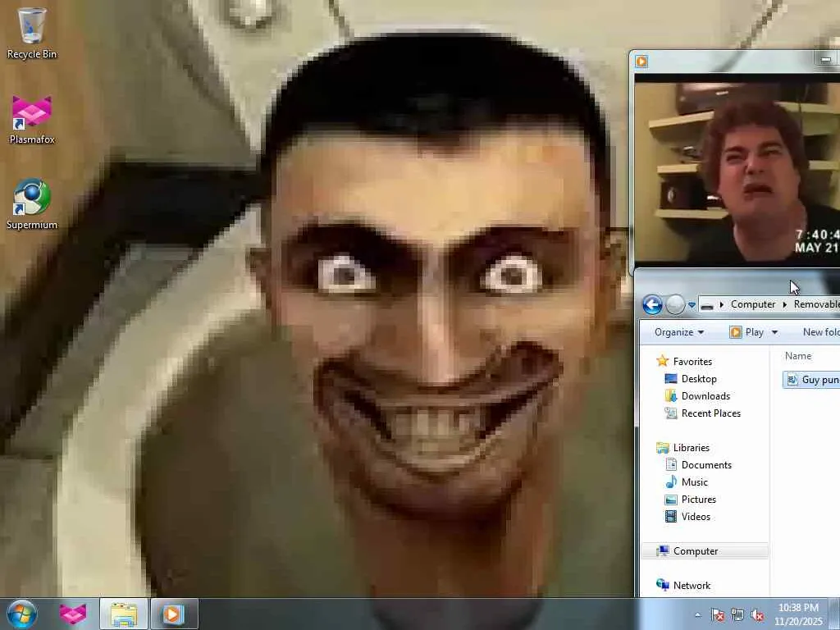
Task: Go back in Explorer window
Action: click(652, 305)
